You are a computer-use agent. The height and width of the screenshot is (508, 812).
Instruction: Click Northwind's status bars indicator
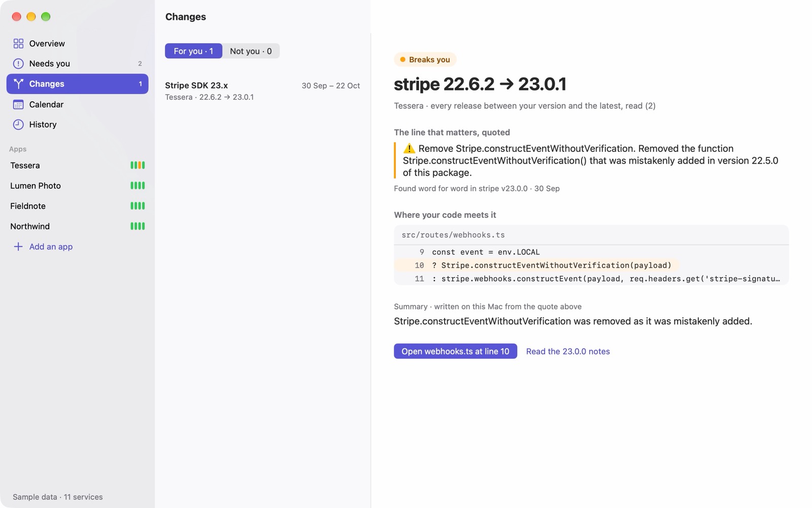tap(138, 226)
